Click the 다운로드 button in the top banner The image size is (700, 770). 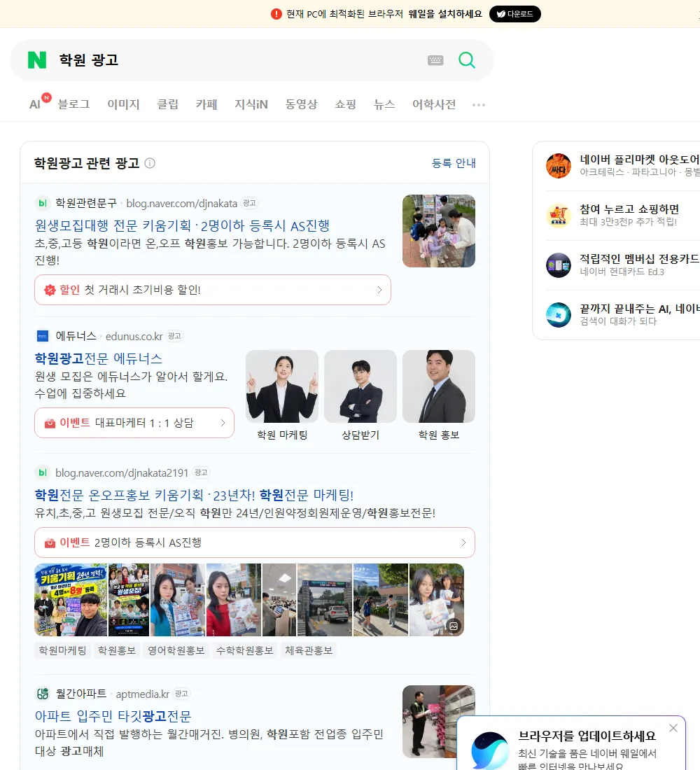point(514,14)
